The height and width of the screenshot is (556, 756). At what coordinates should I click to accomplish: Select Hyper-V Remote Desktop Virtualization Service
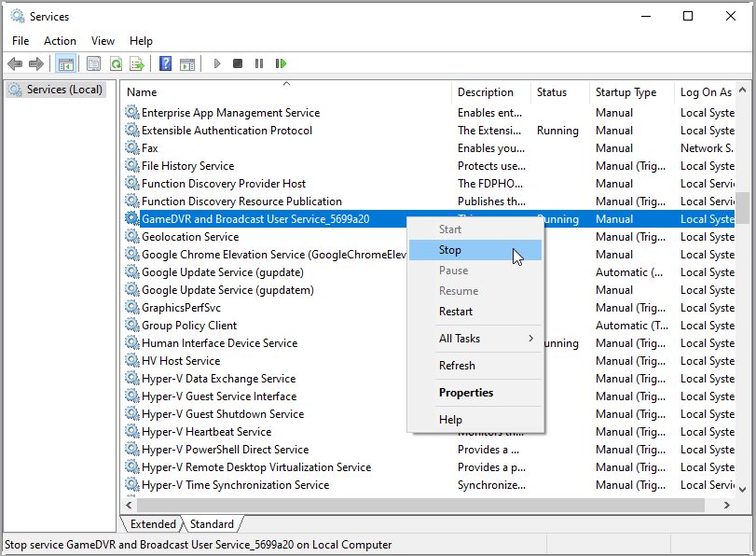[x=429, y=467]
